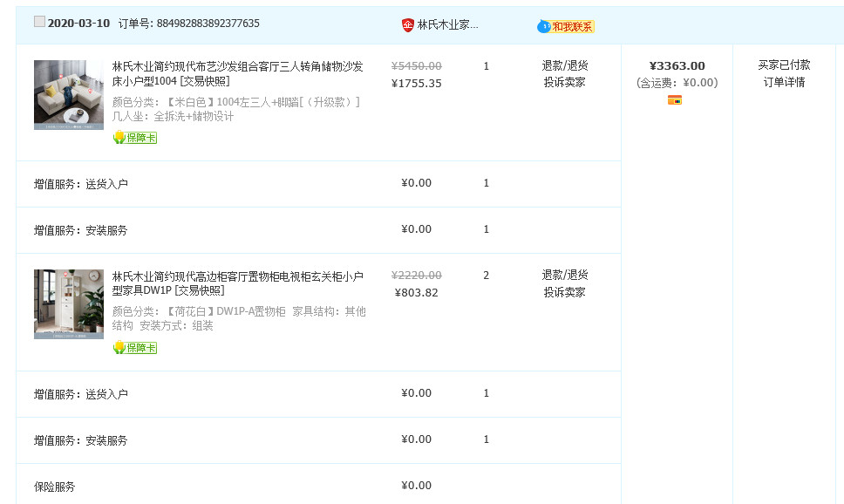This screenshot has width=844, height=504.
Task: Tick the checkbox beside order date 2020-03-10
Action: (39, 22)
